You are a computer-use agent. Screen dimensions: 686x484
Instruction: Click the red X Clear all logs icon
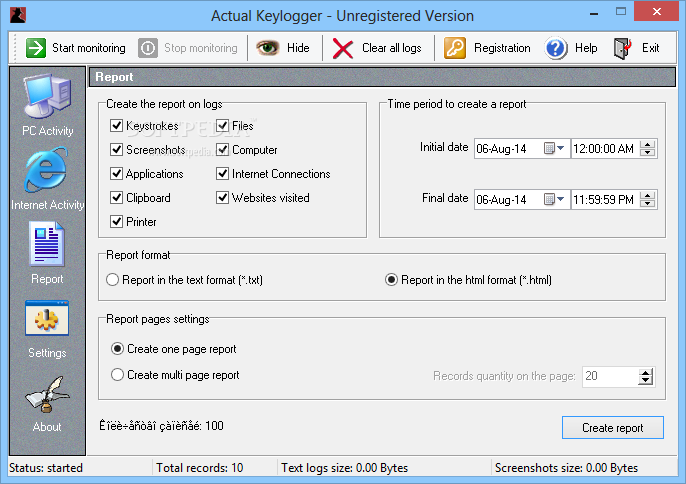(x=343, y=48)
